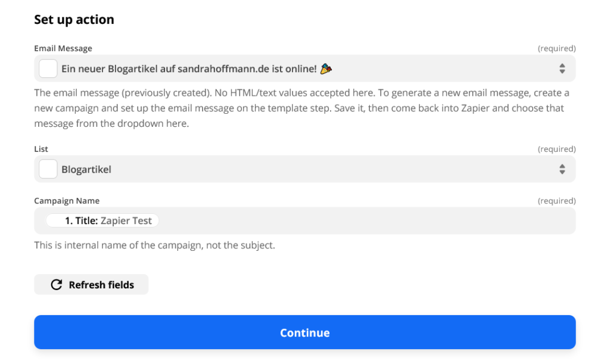Click the app icon box beside Blogartikel
Image resolution: width=610 pixels, height=364 pixels.
[x=48, y=169]
